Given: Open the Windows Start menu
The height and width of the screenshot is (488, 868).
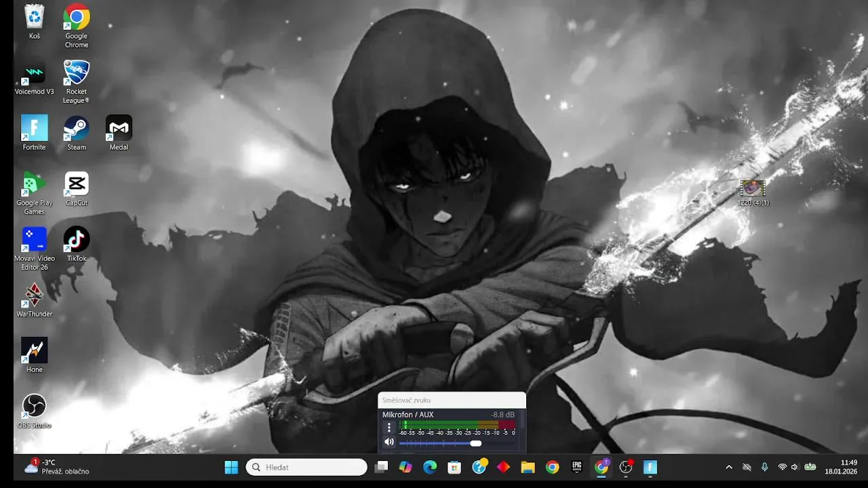Looking at the screenshot, I should (231, 467).
